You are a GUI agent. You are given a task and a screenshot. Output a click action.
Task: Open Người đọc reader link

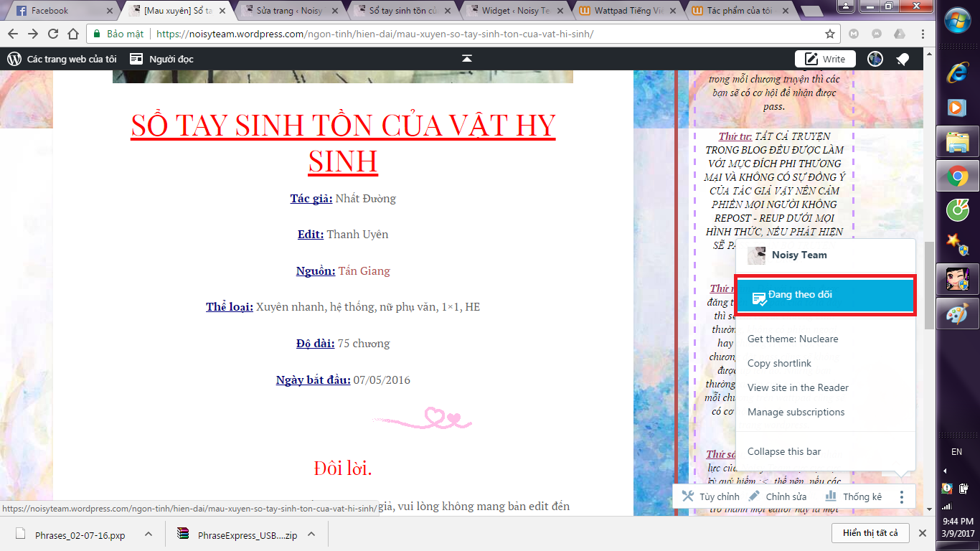(163, 59)
